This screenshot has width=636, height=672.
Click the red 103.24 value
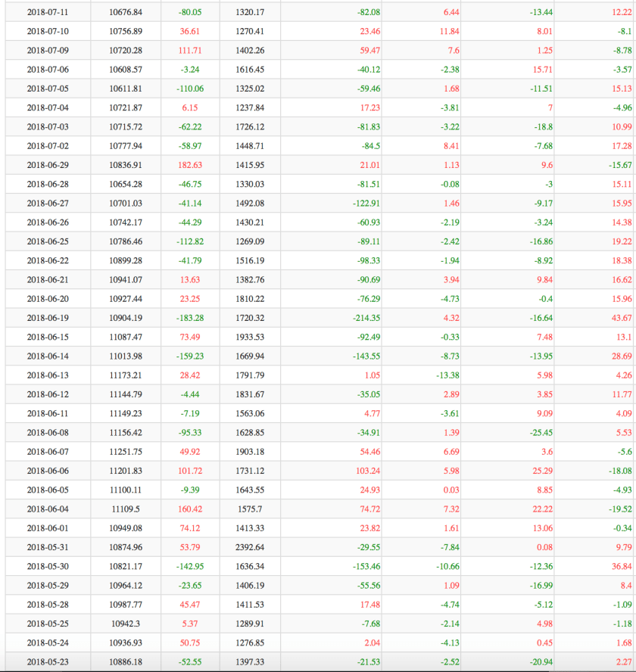tap(366, 471)
